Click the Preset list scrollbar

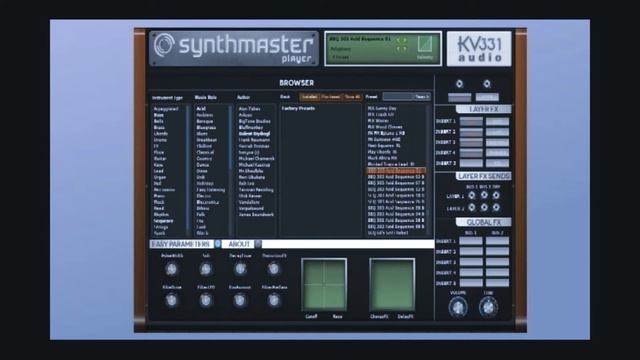pyautogui.click(x=429, y=171)
